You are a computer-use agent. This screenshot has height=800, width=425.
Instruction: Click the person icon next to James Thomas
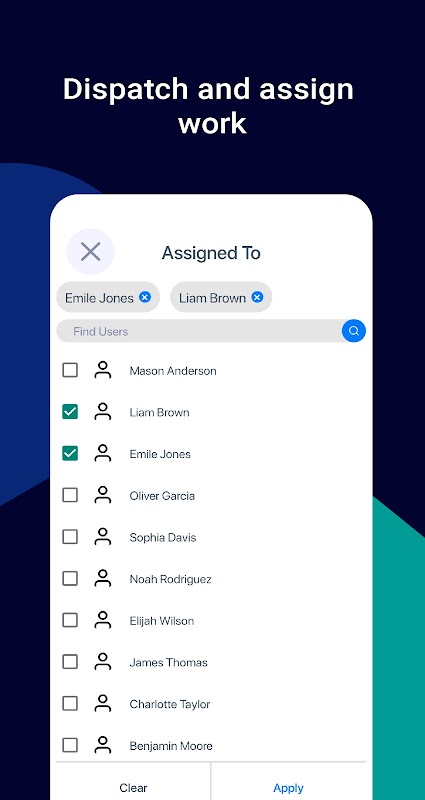tap(103, 662)
